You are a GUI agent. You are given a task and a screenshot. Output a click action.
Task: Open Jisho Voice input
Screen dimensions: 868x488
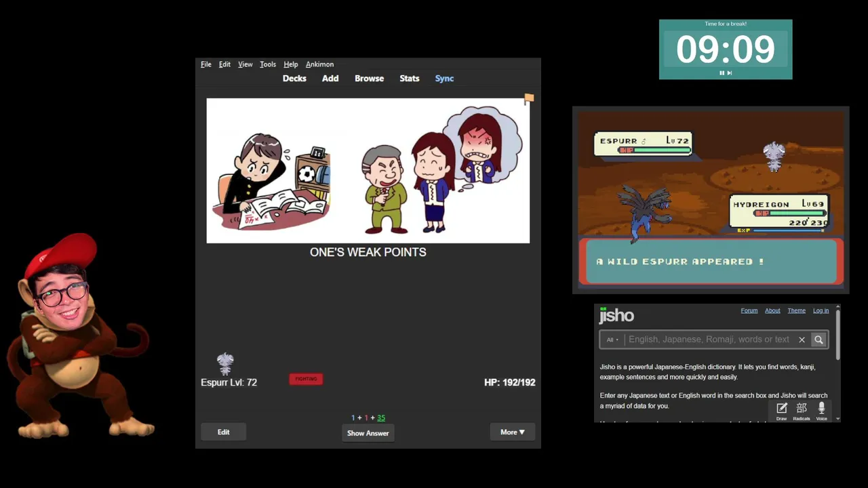[x=821, y=411]
